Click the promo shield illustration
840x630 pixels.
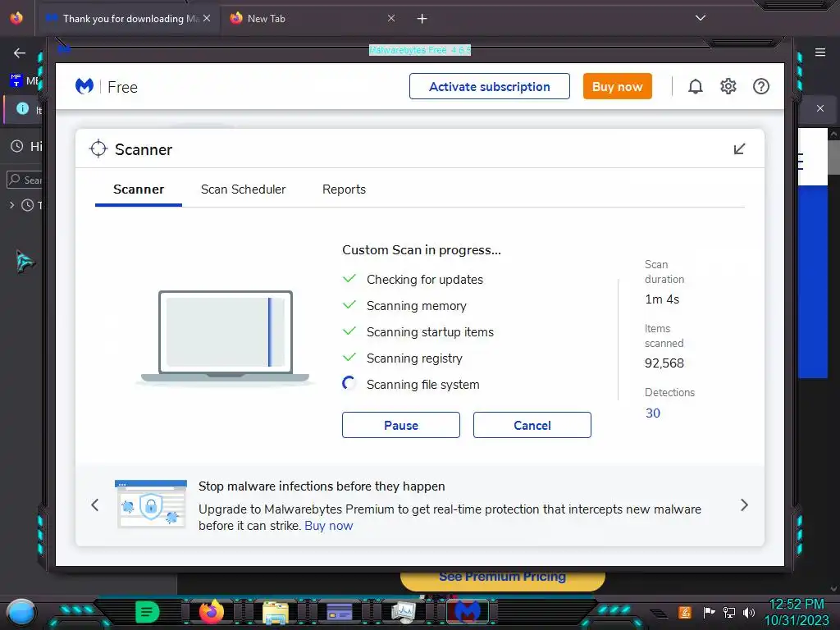151,504
